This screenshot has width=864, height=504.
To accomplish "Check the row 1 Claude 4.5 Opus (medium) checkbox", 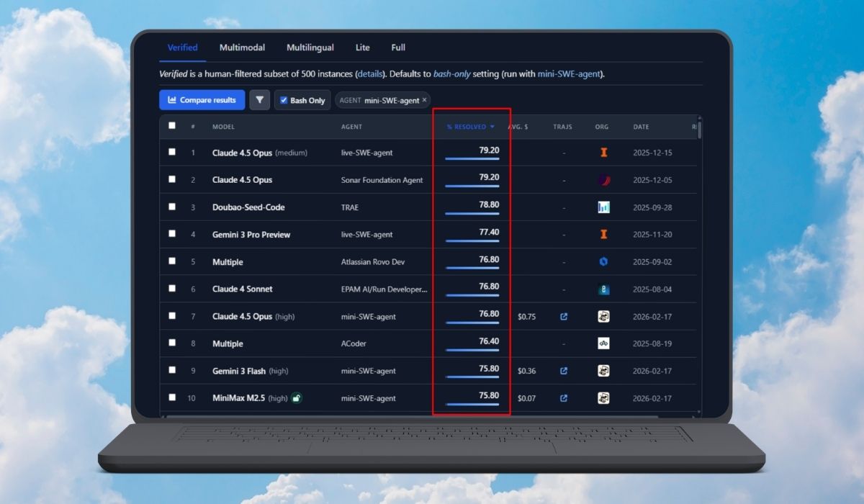I will click(171, 152).
